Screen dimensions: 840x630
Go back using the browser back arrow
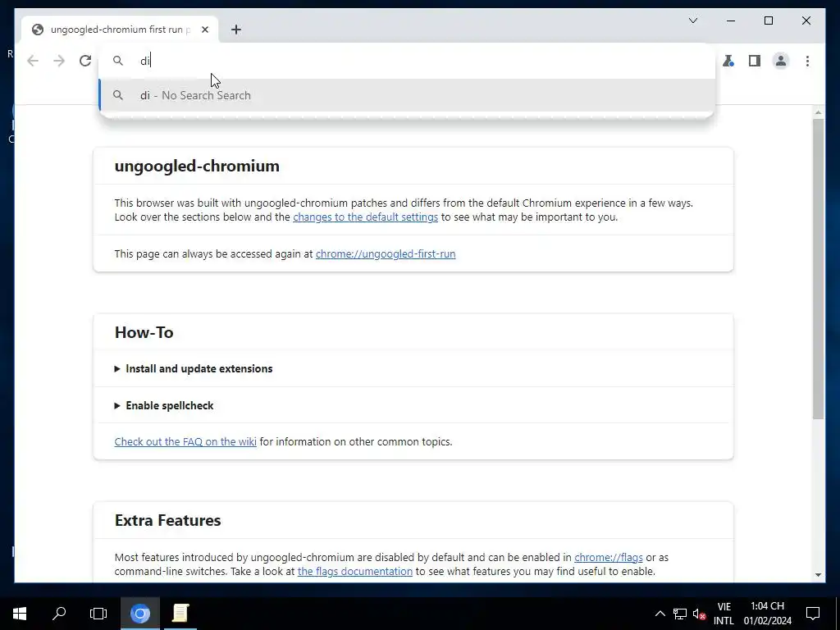coord(33,61)
